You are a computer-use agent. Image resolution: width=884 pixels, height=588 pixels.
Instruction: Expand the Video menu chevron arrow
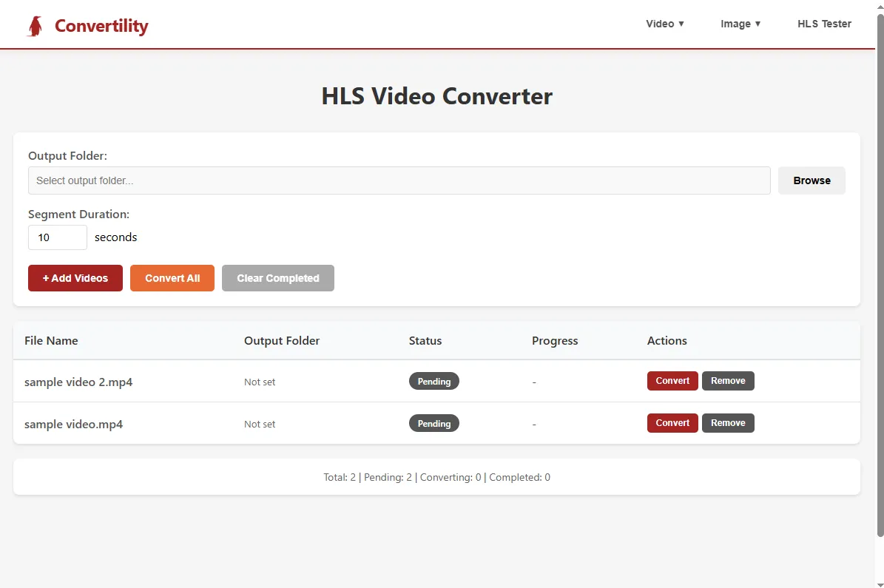[x=682, y=24]
